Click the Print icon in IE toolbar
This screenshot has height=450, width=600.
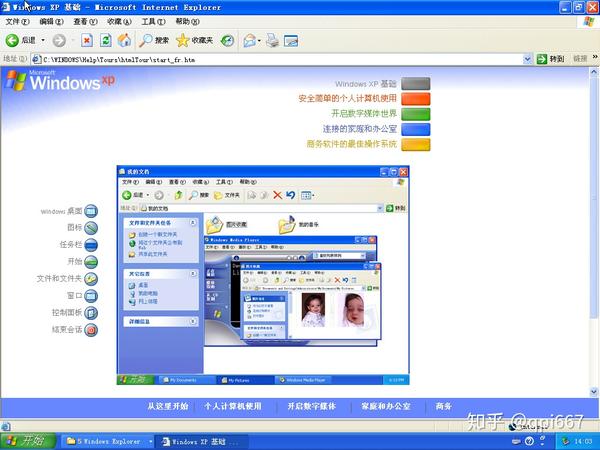pyautogui.click(x=272, y=40)
